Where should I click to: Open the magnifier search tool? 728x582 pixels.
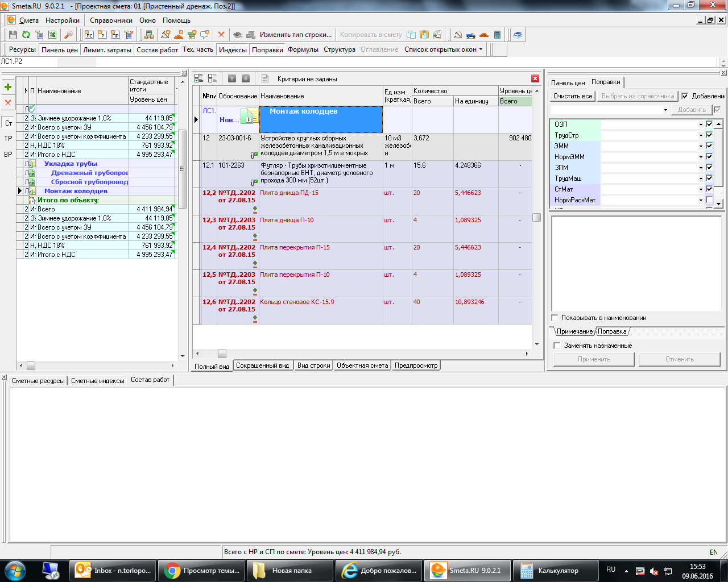(x=68, y=35)
